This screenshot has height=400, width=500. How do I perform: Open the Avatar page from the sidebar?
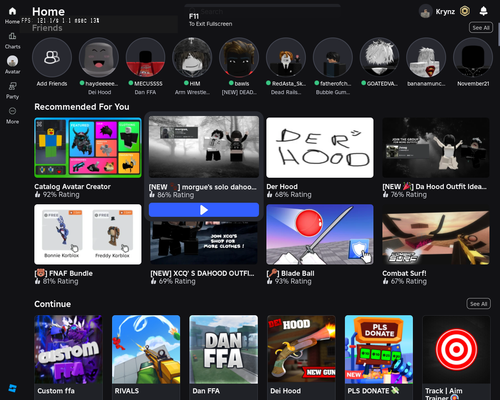12,61
